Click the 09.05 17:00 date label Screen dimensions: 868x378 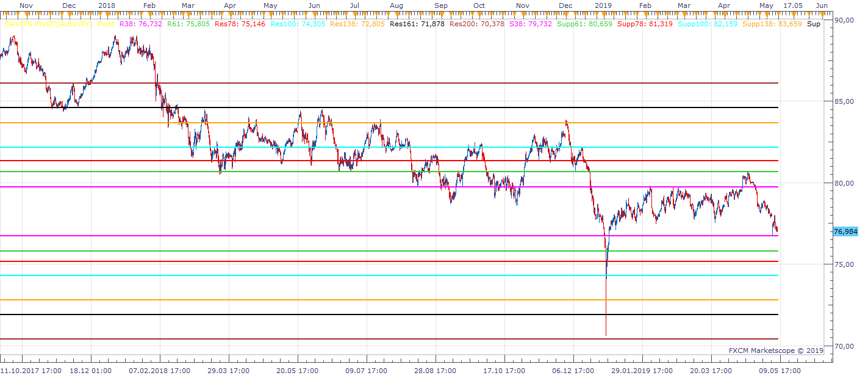[x=779, y=370]
